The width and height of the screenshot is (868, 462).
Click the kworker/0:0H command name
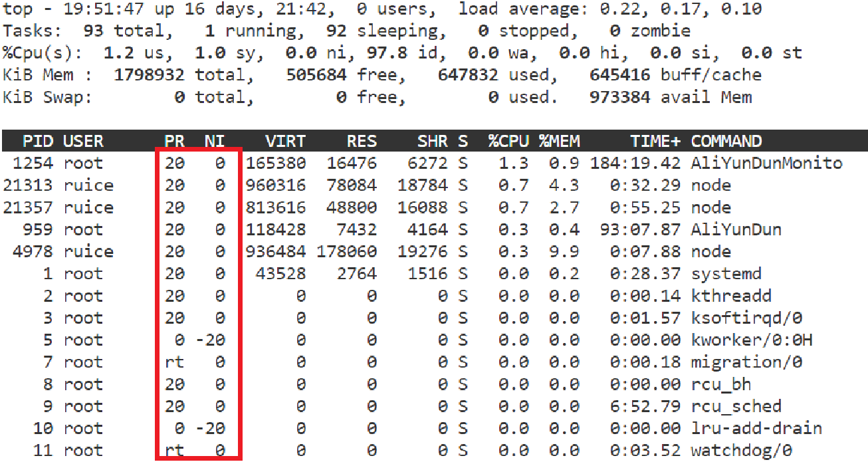[752, 340]
